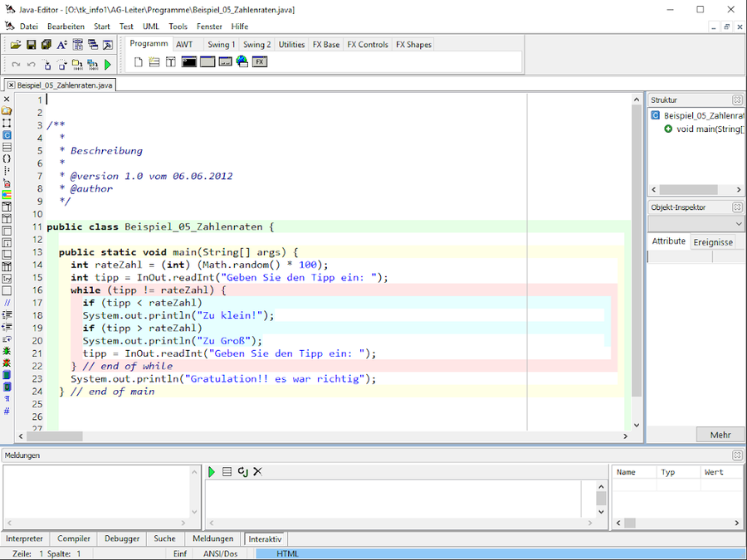The image size is (747, 560).
Task: Open the Bearbeiten menu
Action: [66, 26]
